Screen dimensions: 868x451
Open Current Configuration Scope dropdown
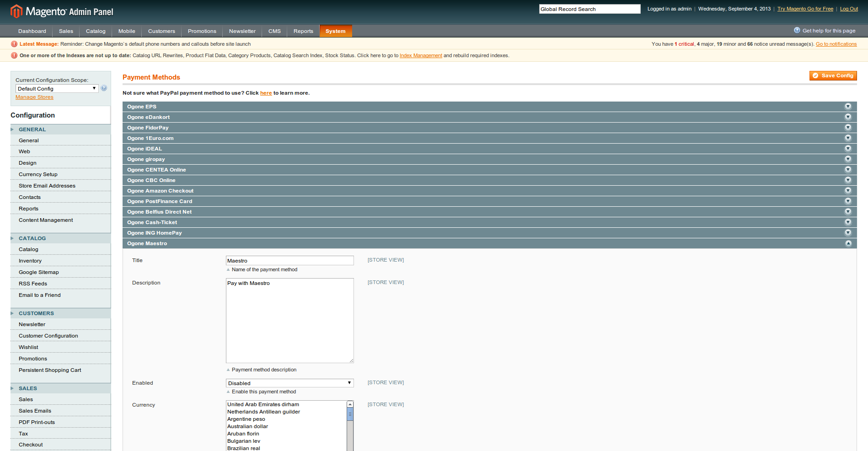tap(57, 89)
